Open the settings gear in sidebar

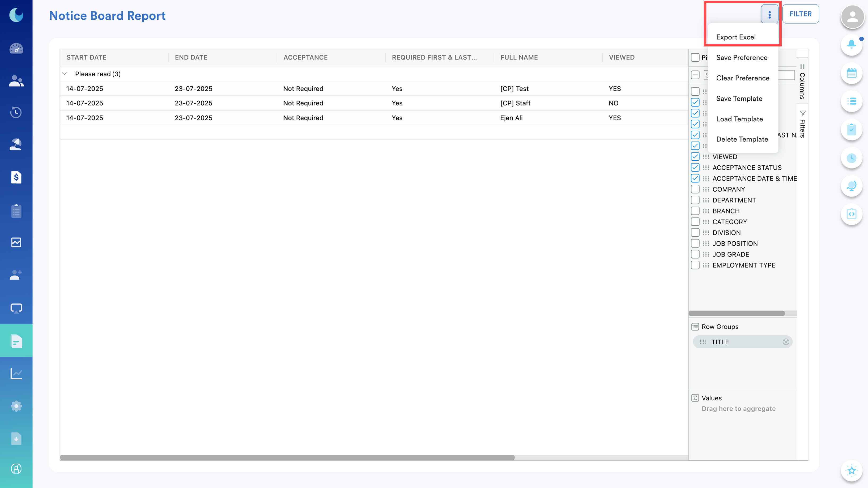tap(16, 406)
